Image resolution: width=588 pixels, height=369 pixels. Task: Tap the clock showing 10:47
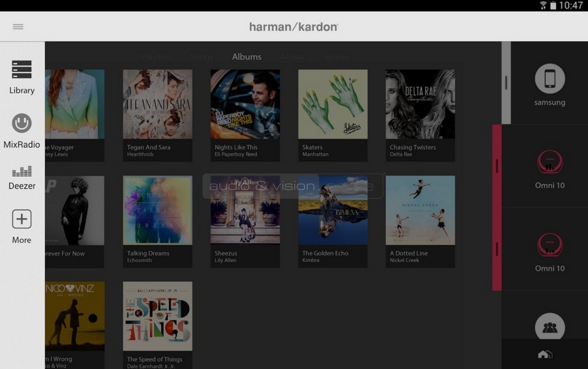571,6
